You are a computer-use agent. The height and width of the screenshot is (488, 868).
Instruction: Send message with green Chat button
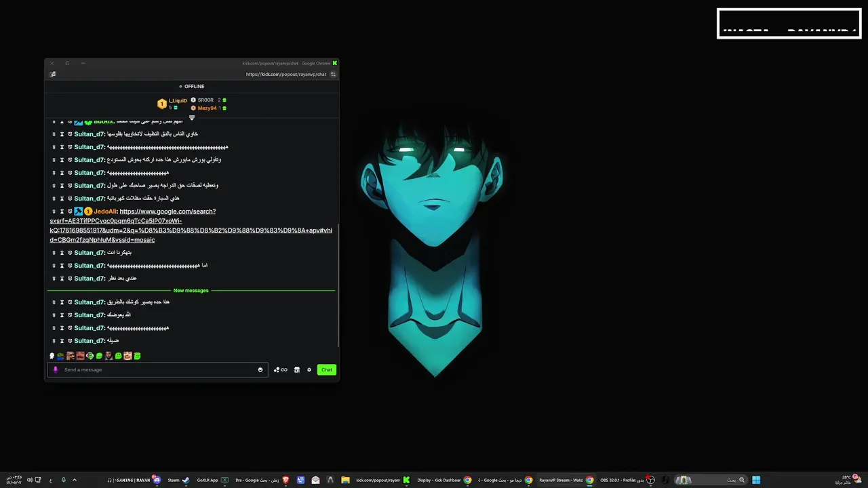pyautogui.click(x=327, y=370)
